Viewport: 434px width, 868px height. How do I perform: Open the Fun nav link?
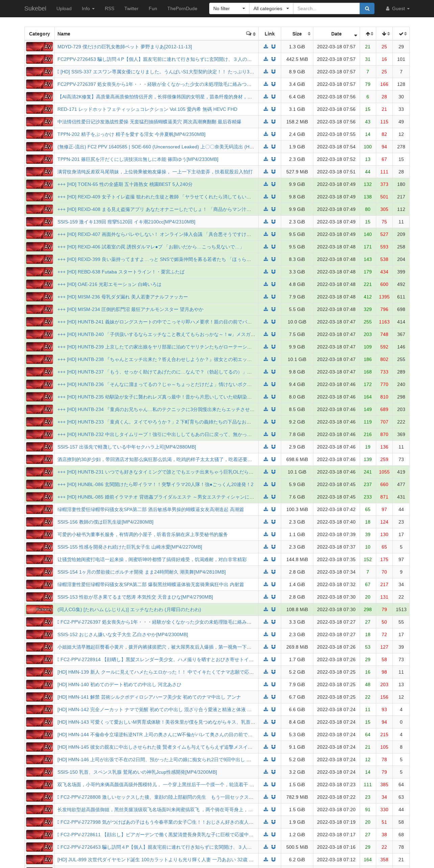tap(153, 8)
